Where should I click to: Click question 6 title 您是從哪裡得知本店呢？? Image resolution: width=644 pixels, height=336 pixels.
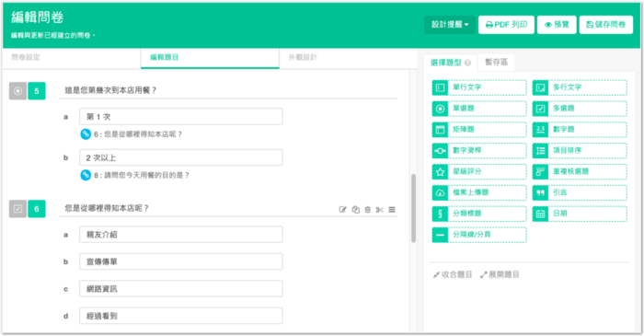(x=107, y=208)
